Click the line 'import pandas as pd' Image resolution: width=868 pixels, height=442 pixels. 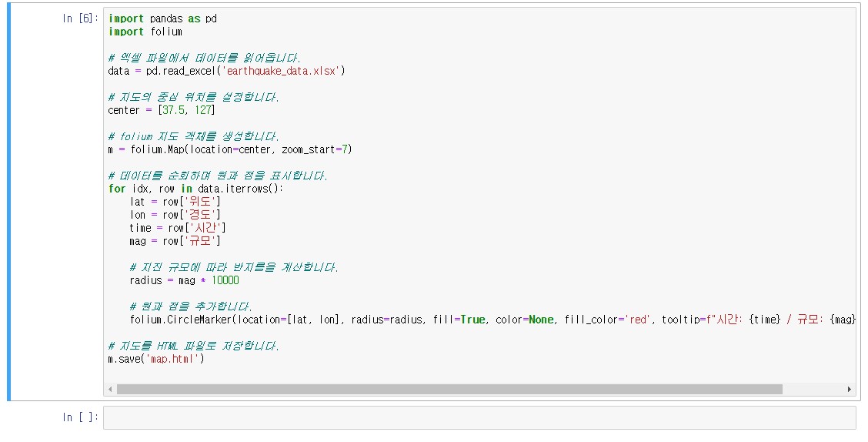[163, 18]
